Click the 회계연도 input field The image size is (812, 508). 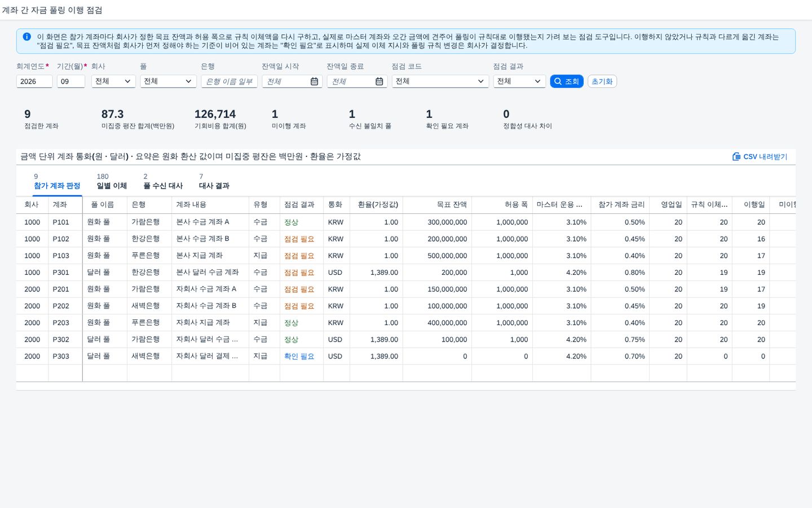[34, 81]
